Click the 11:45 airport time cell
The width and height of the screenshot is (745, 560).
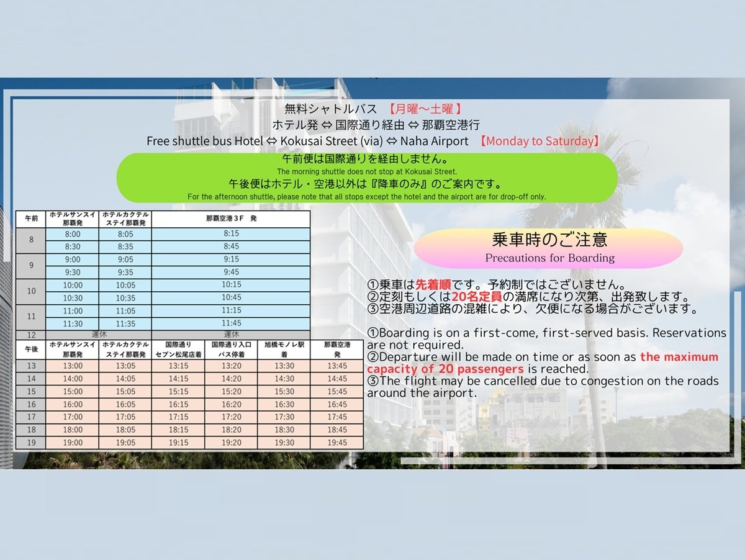231,323
